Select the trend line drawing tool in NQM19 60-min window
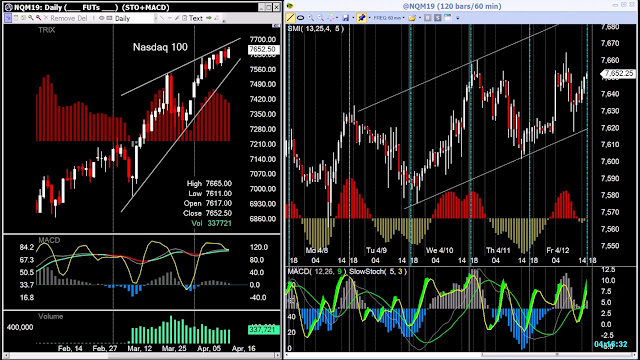 (290, 18)
